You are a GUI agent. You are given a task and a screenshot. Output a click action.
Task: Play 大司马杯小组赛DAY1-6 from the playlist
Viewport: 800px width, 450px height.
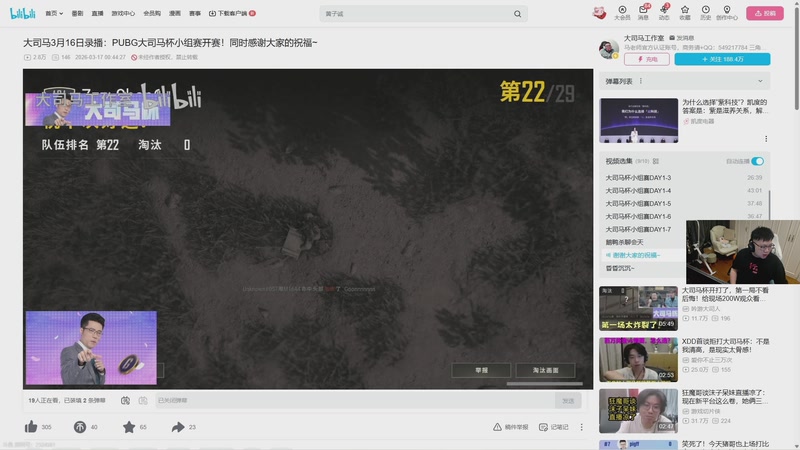point(684,216)
